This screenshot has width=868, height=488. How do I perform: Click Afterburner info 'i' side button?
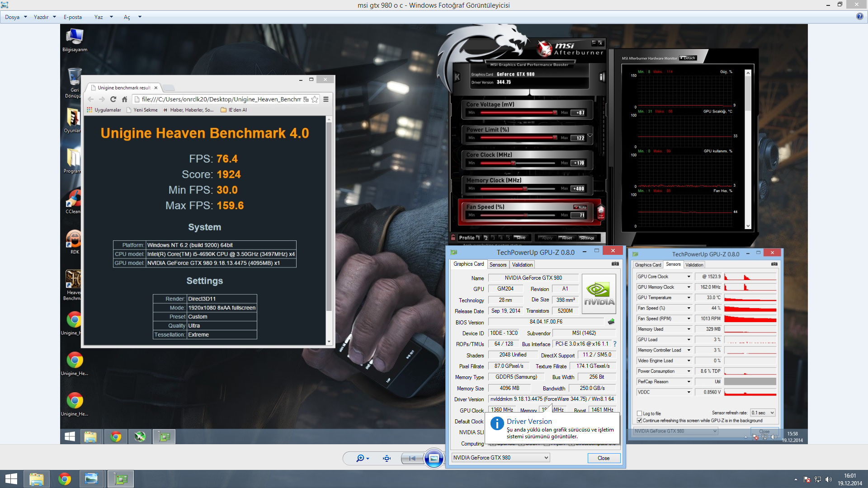tap(602, 77)
